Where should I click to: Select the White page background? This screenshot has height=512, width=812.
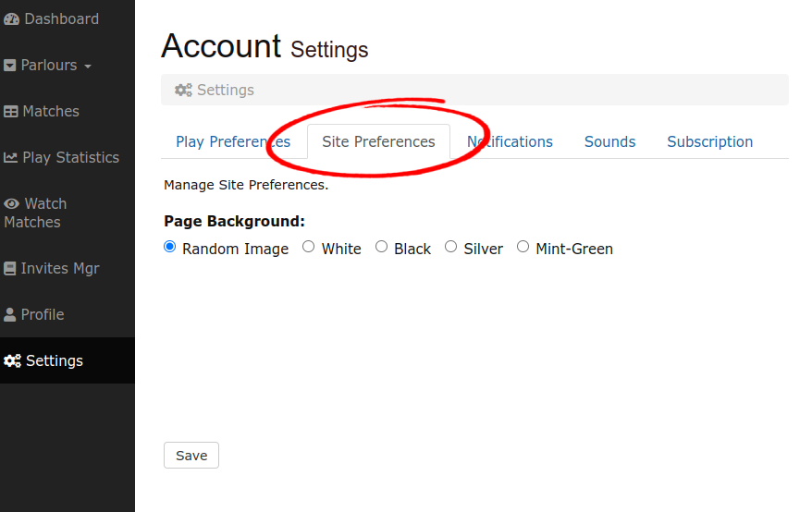pos(309,247)
